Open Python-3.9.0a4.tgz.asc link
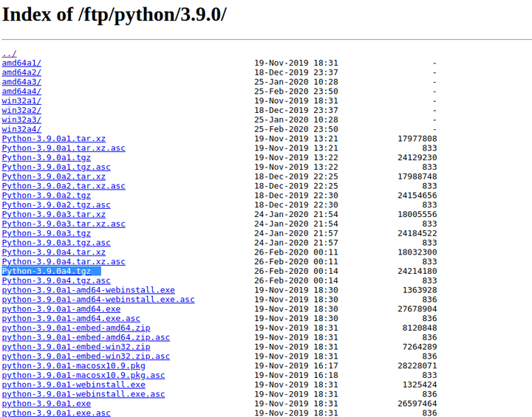Viewport: 532px width, 417px height. click(x=56, y=280)
